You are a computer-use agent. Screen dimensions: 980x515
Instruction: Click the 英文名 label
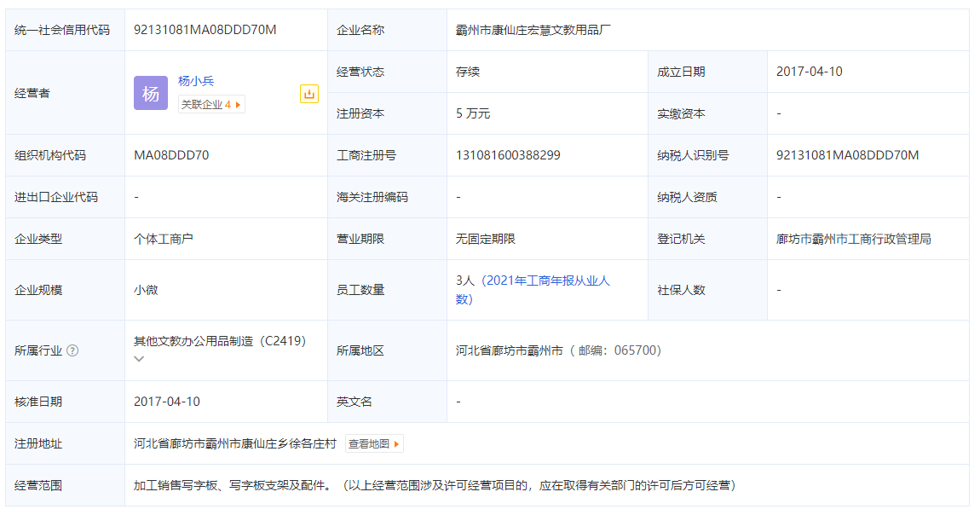(354, 402)
